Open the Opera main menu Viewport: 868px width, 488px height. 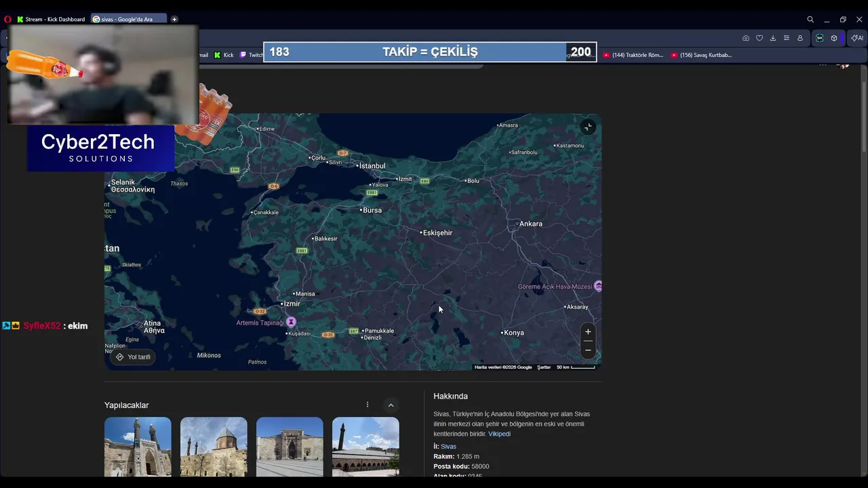point(8,19)
